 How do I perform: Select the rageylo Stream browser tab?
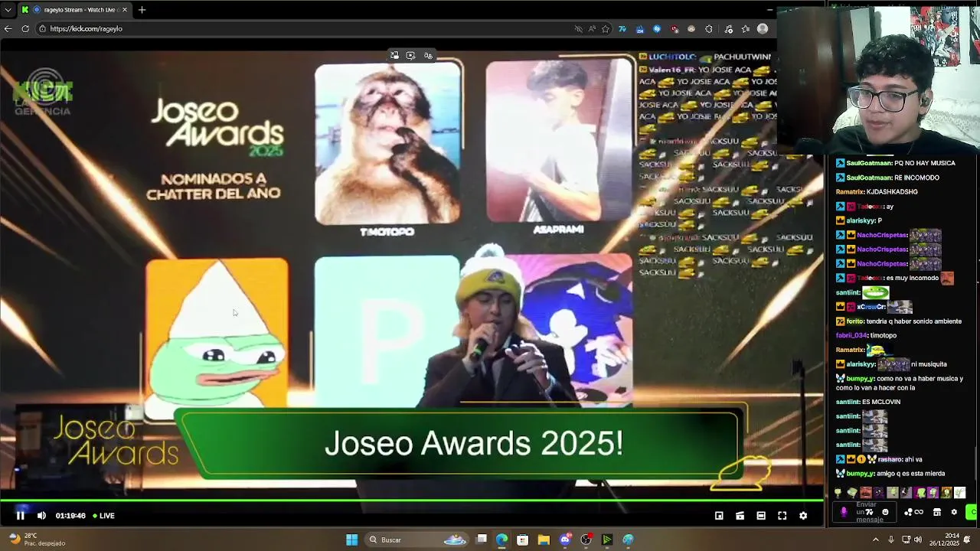click(x=75, y=10)
